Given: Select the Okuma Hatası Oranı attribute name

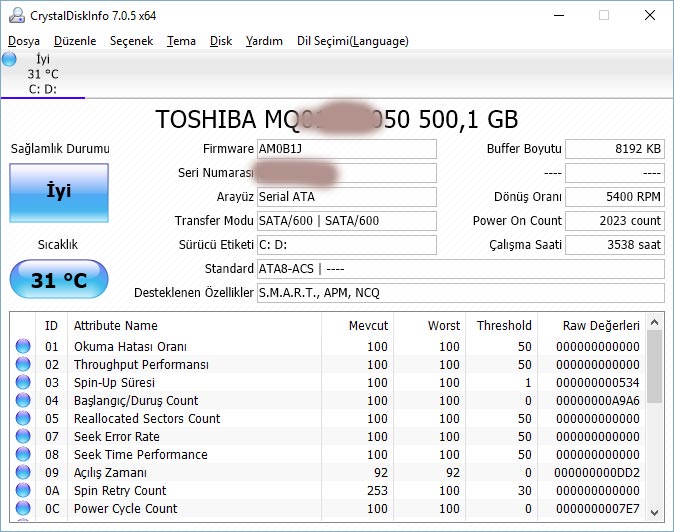Looking at the screenshot, I should pos(130,347).
